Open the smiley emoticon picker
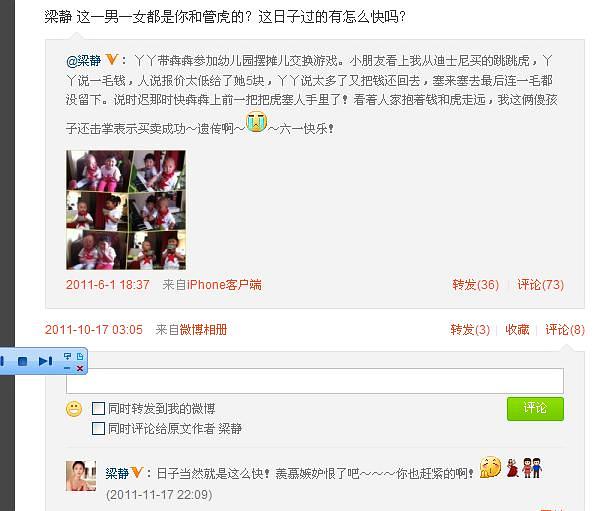This screenshot has width=603, height=511. (74, 409)
